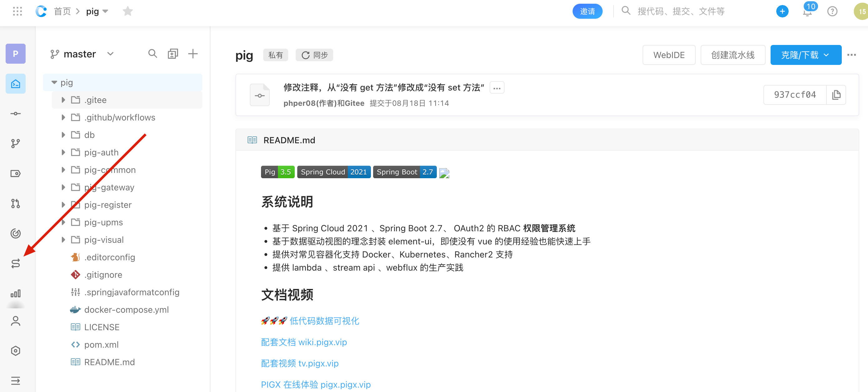The height and width of the screenshot is (392, 868).
Task: Open pipeline sidebar icon
Action: (x=16, y=263)
